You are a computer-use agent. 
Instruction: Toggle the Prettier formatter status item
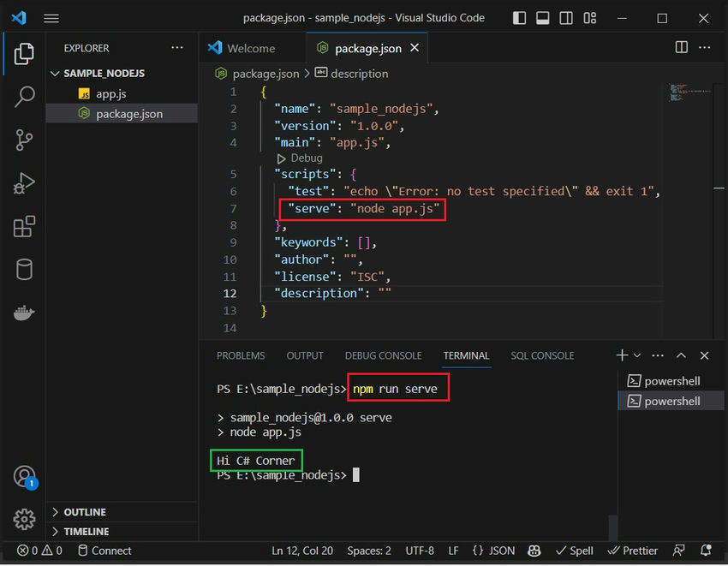[x=632, y=551]
